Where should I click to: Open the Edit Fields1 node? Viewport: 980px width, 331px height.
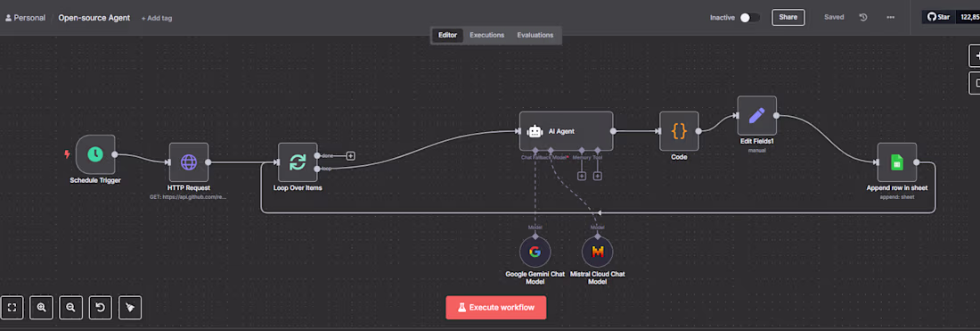(x=757, y=115)
